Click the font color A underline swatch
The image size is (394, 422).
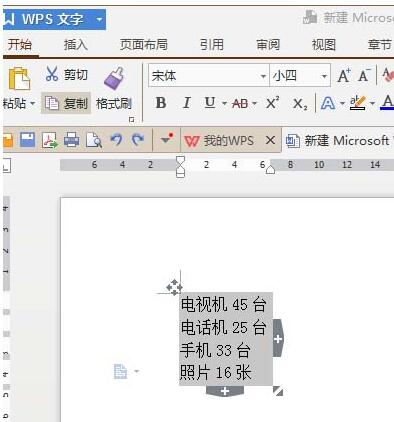click(x=387, y=103)
